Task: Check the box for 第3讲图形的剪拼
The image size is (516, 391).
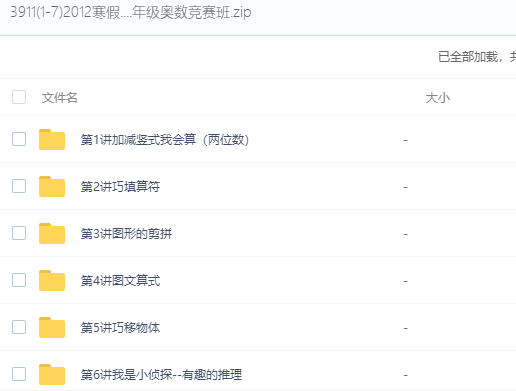Action: click(x=19, y=233)
